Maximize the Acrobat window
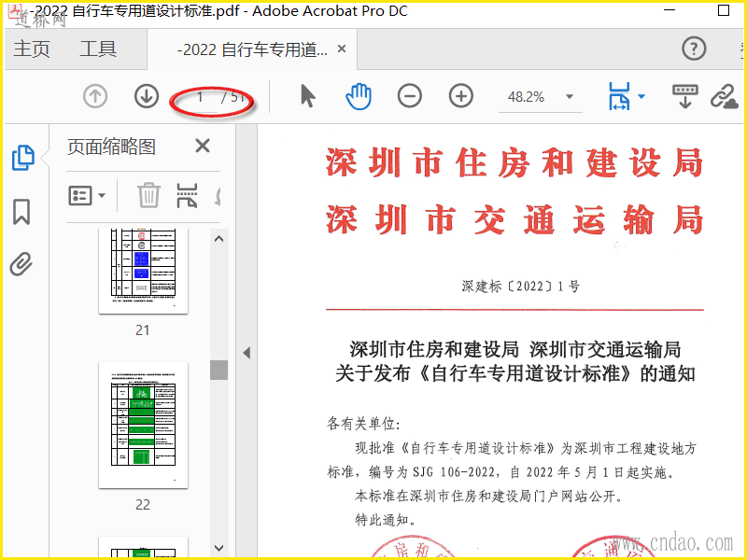This screenshot has width=747, height=560. point(723,10)
